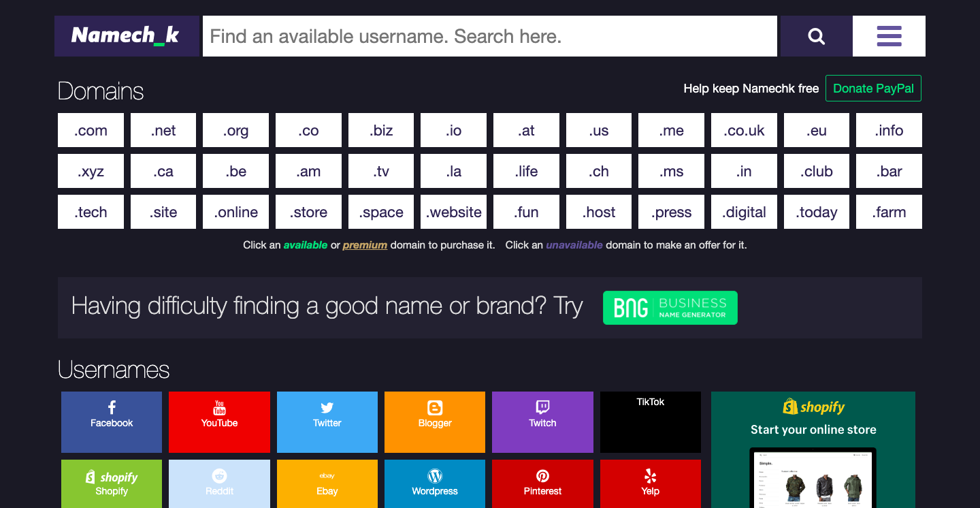Open the hamburger menu icon
This screenshot has height=508, width=980.
[x=889, y=36]
